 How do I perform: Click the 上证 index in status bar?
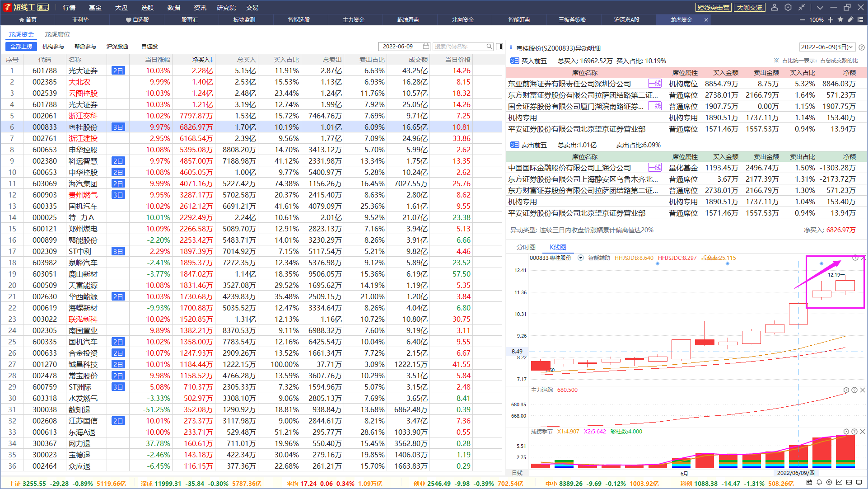pos(15,484)
